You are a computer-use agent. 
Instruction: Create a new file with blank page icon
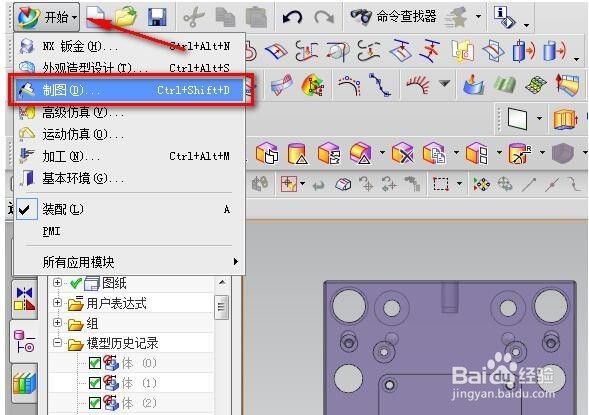[x=95, y=17]
